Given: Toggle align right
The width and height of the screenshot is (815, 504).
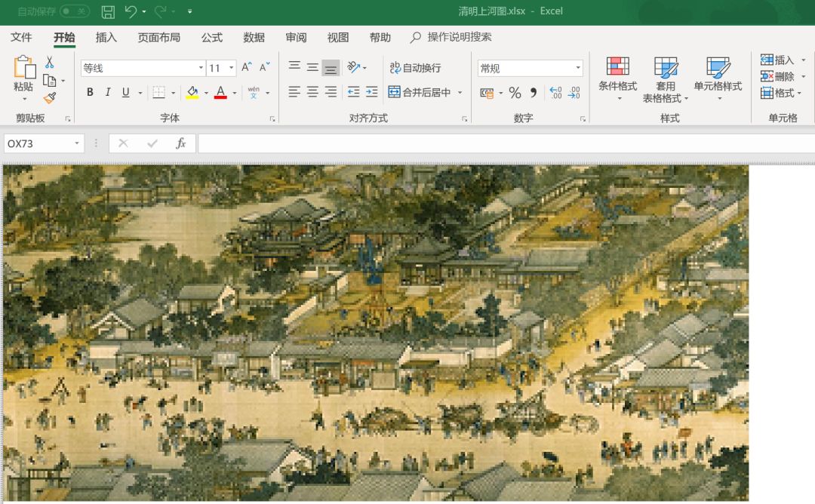Looking at the screenshot, I should [331, 92].
